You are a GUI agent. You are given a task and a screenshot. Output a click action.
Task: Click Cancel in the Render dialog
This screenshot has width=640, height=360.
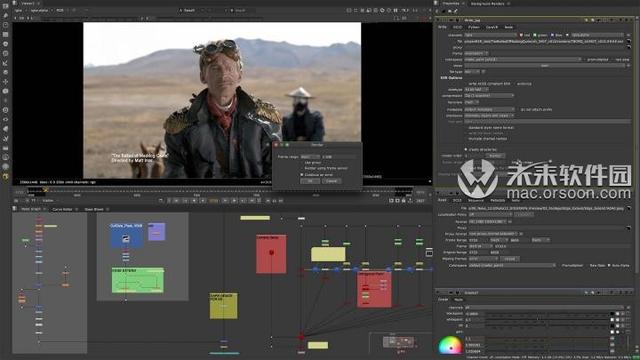click(x=331, y=181)
